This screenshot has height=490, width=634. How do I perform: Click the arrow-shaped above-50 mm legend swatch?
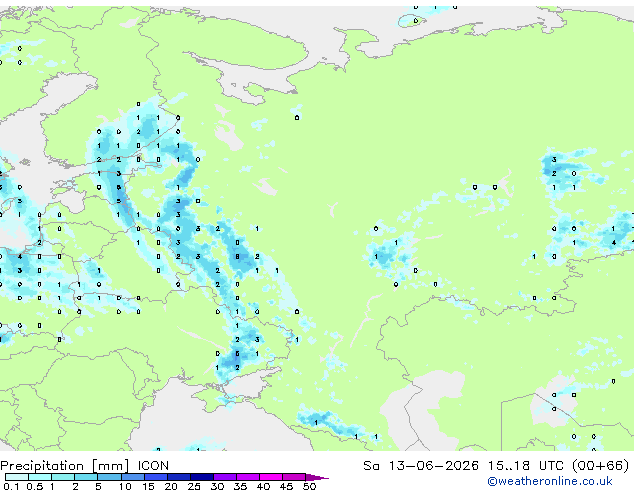317,477
